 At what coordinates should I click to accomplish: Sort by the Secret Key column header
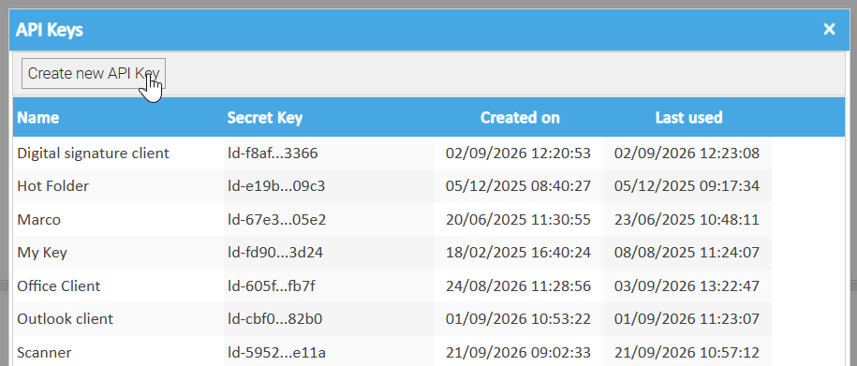[265, 117]
